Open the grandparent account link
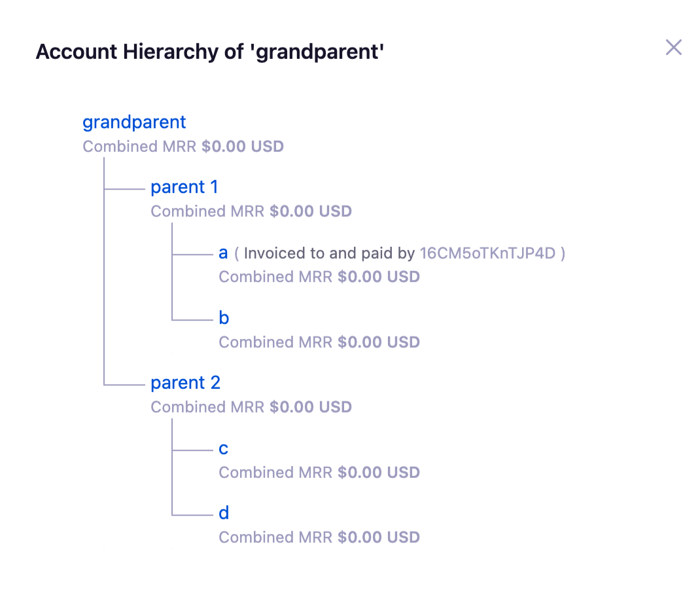The width and height of the screenshot is (700, 601). click(134, 122)
